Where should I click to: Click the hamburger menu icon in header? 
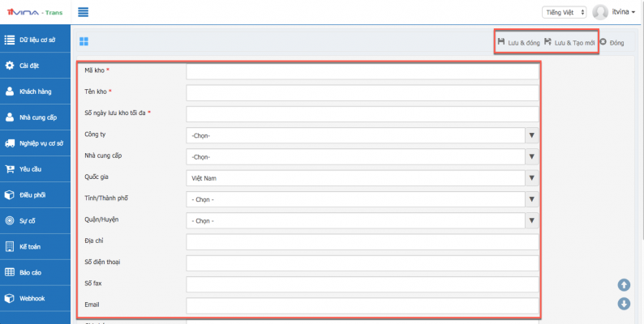pyautogui.click(x=84, y=12)
